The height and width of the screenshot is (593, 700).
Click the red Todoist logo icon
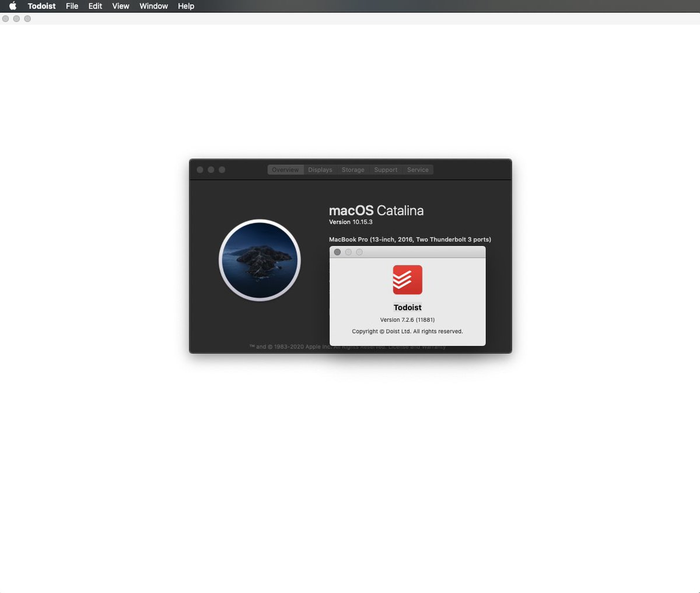tap(407, 279)
